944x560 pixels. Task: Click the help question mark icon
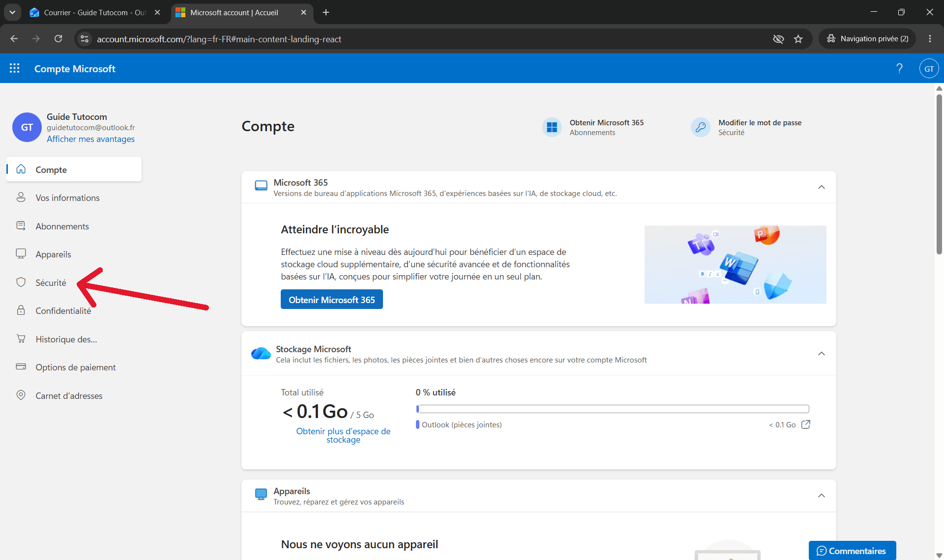(x=899, y=68)
